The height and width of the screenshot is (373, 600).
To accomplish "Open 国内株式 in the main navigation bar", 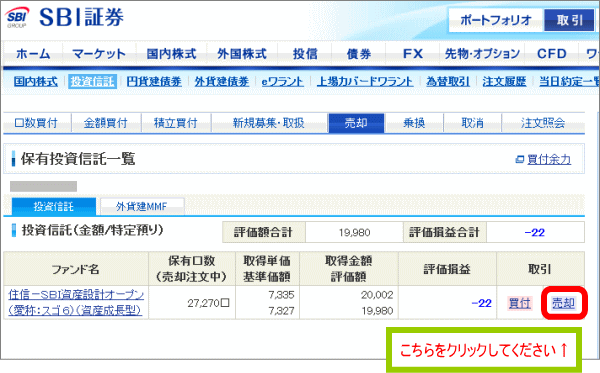I will coord(171,54).
